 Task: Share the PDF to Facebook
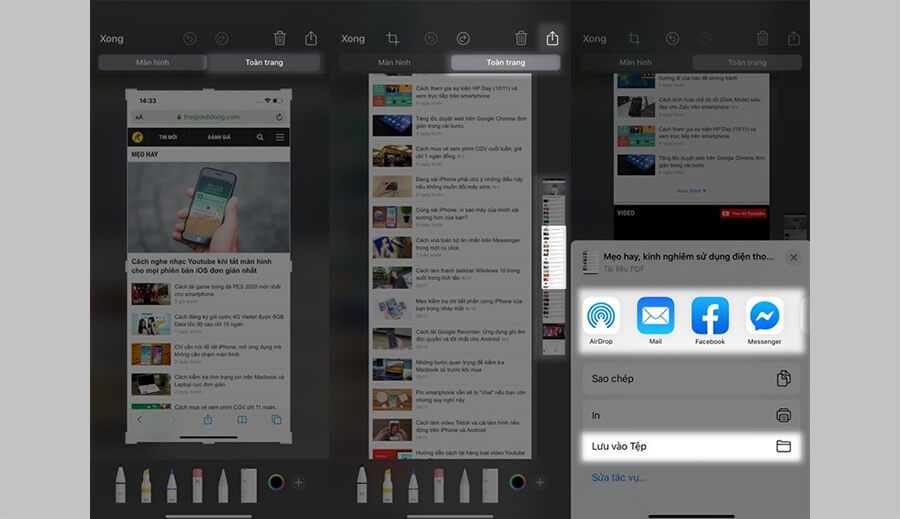coord(710,320)
